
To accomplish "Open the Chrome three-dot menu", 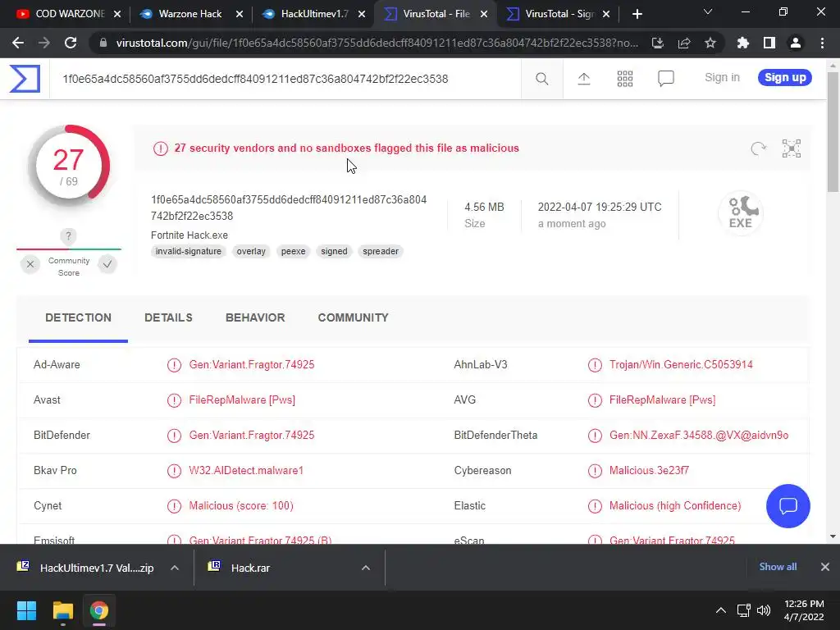I will click(x=822, y=43).
